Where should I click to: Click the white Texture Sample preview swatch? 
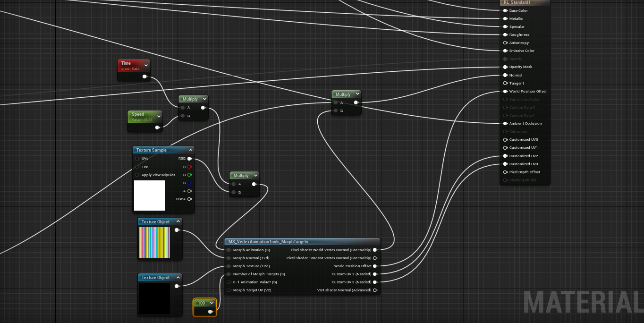pos(149,195)
